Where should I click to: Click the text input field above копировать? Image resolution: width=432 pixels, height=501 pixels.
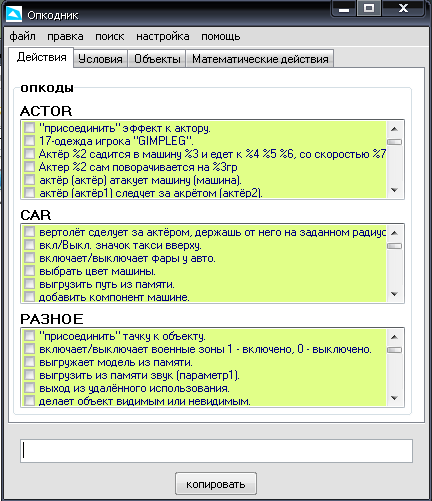(216, 451)
